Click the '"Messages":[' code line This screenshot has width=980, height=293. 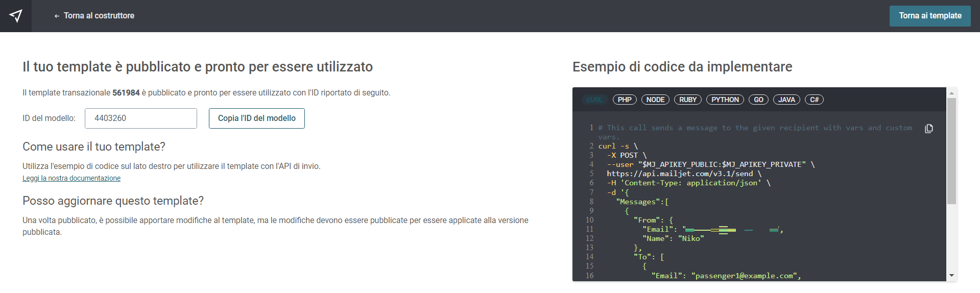point(642,202)
